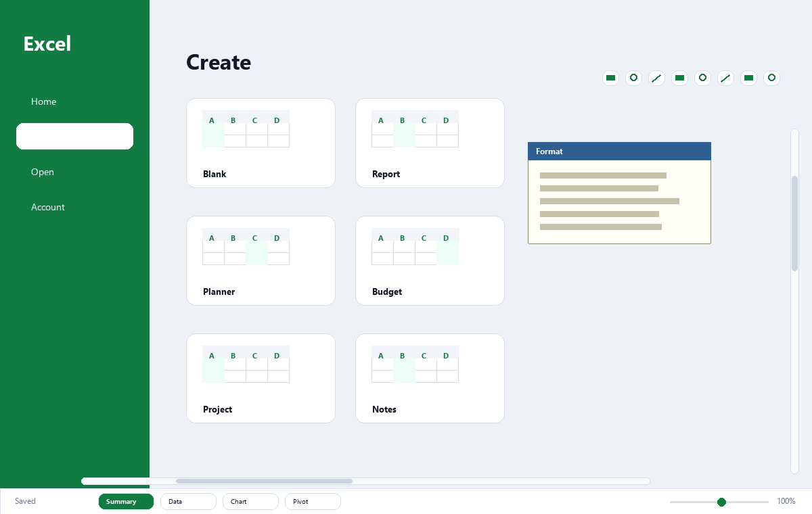Choose the Report template
Screen dimensions: 812x514
coord(430,143)
